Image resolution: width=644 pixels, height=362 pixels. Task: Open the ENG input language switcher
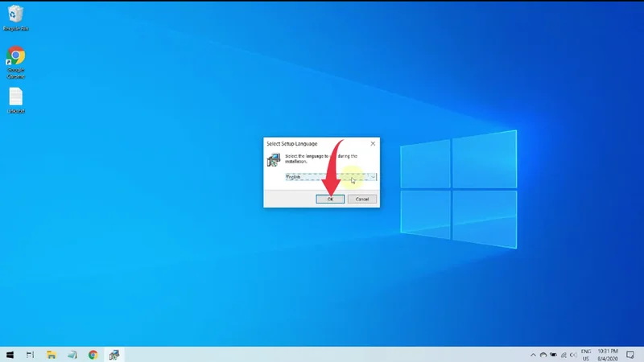point(585,354)
